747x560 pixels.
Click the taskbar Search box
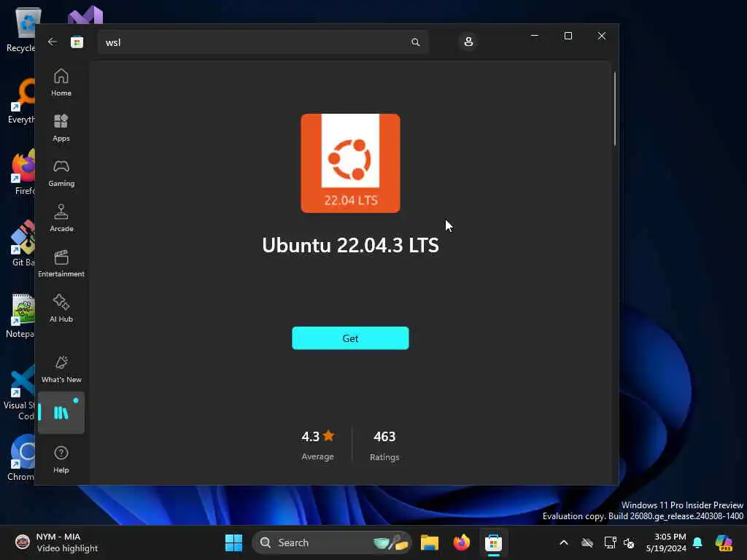tap(332, 542)
